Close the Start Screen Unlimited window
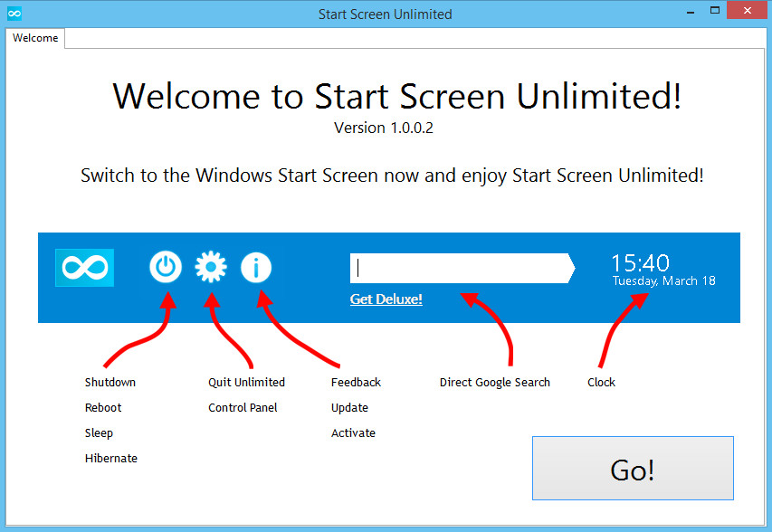 tap(747, 10)
